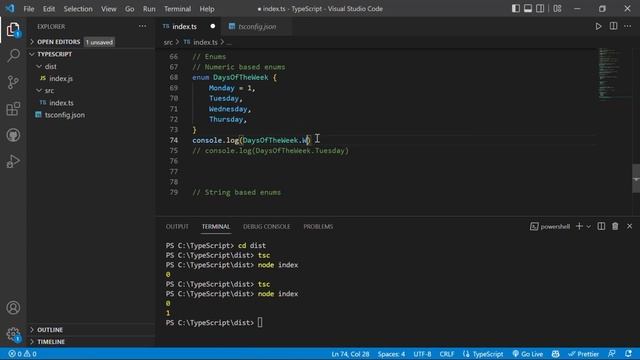Open Explorer views and more actions ellipsis

pos(142,27)
